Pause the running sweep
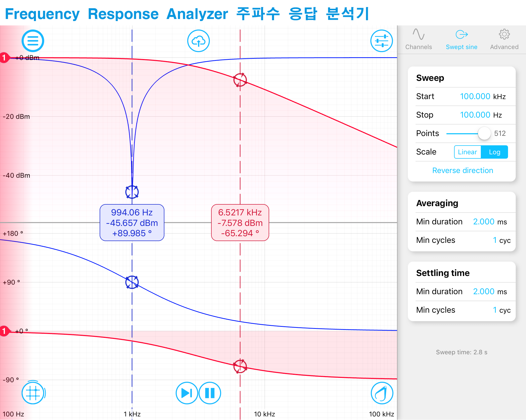 210,393
